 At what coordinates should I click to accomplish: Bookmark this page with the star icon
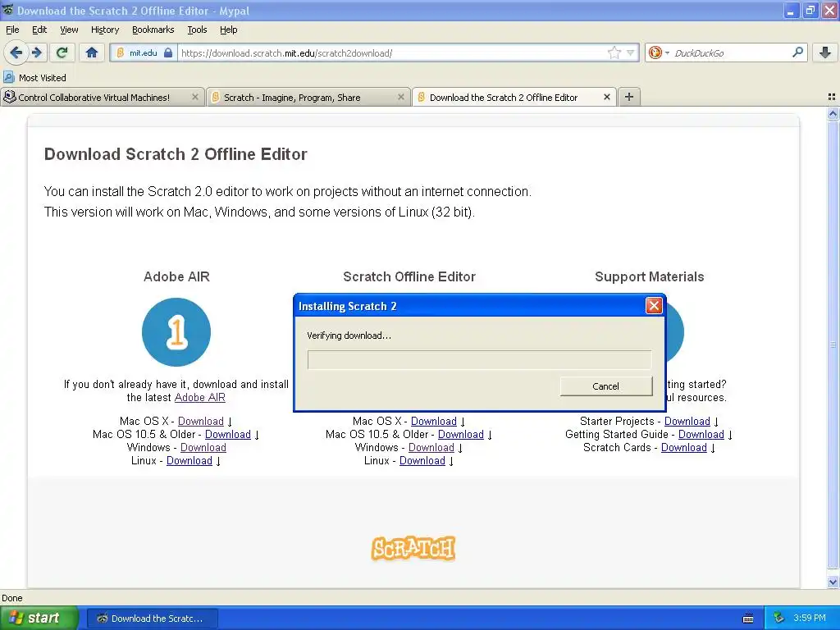click(614, 52)
